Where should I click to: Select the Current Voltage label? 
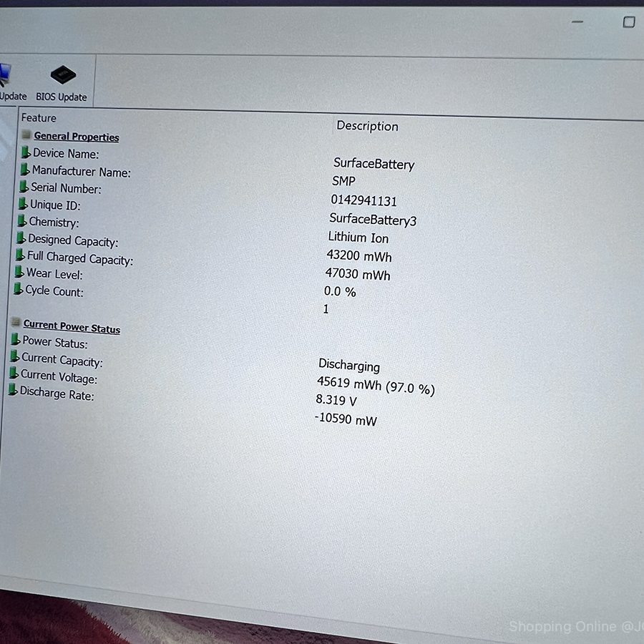click(59, 377)
